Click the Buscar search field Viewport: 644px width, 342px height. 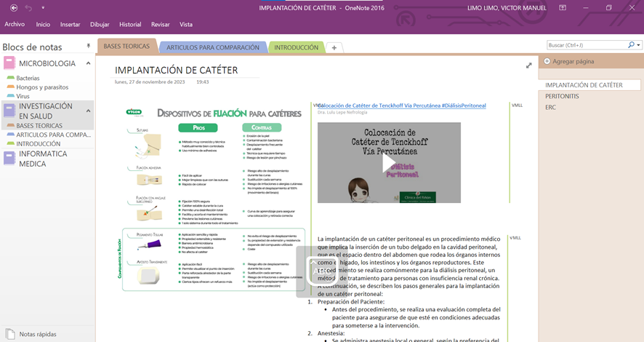587,45
